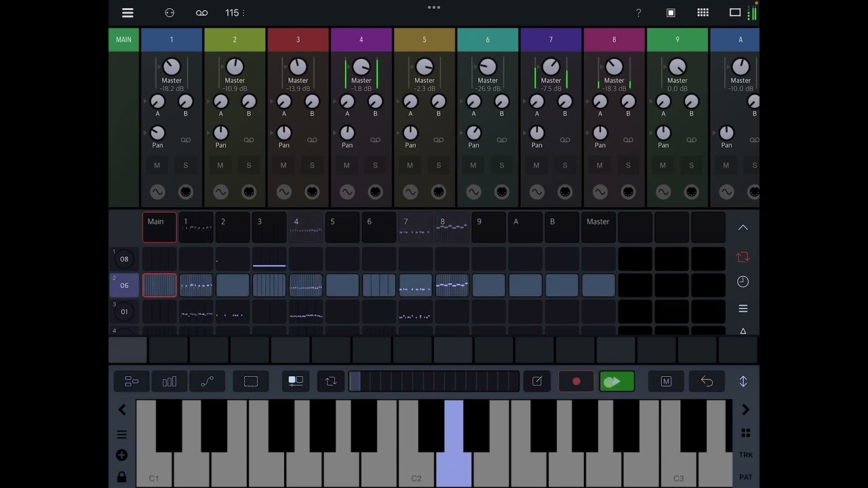Tap the tape-loop icon next to the tempo
Viewport: 868px width, 488px height.
click(x=201, y=13)
